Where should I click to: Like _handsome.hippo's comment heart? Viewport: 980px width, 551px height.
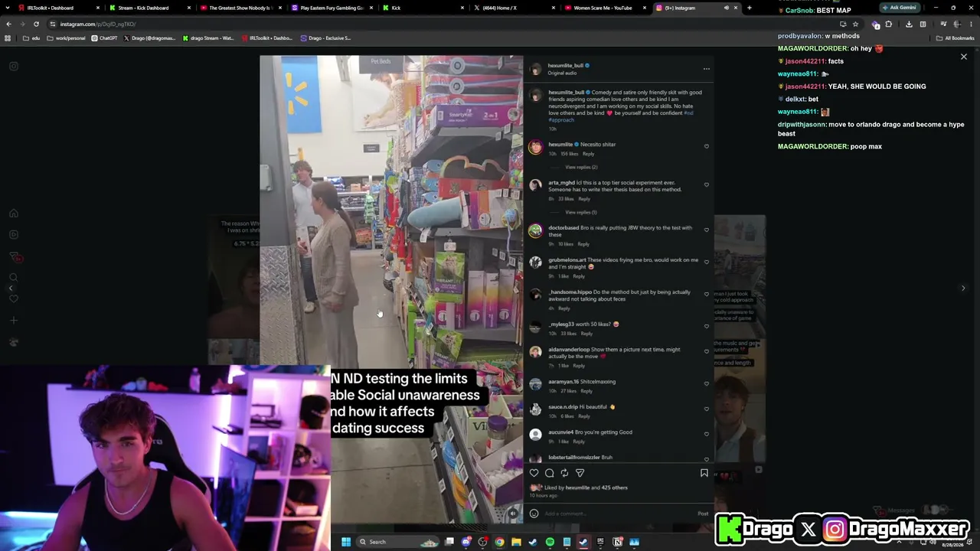706,294
